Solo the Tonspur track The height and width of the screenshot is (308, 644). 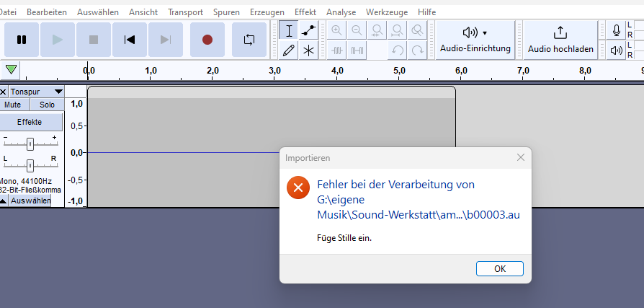click(x=47, y=105)
